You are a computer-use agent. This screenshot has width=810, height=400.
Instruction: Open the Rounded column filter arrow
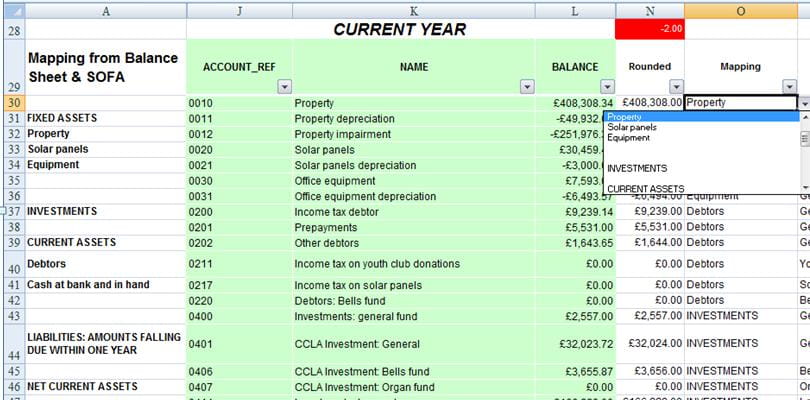675,87
